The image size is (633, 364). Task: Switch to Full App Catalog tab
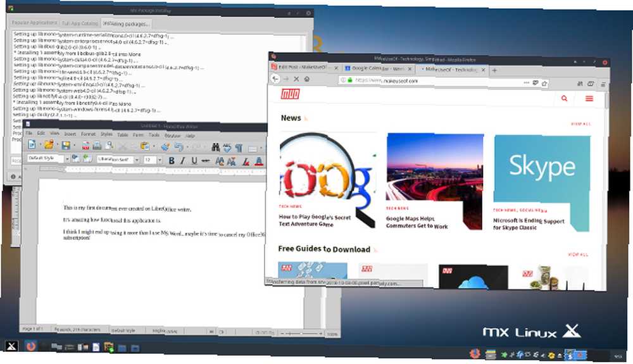pyautogui.click(x=80, y=23)
